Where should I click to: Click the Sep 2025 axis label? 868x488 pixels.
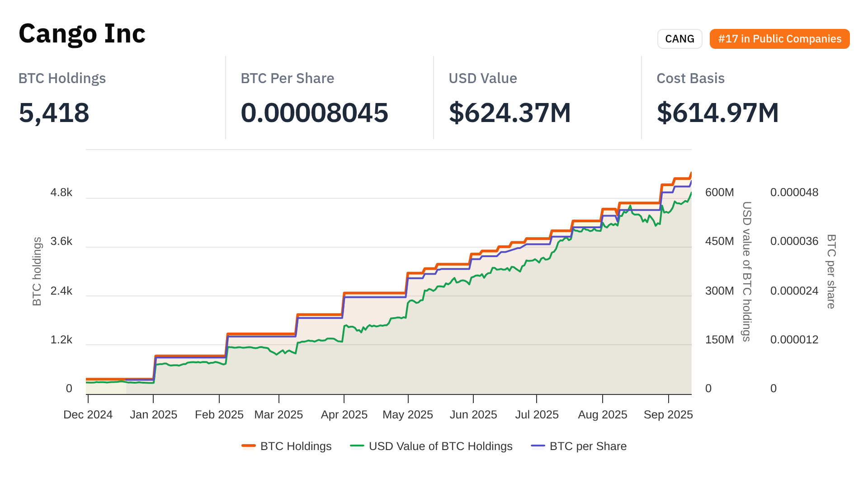(668, 414)
